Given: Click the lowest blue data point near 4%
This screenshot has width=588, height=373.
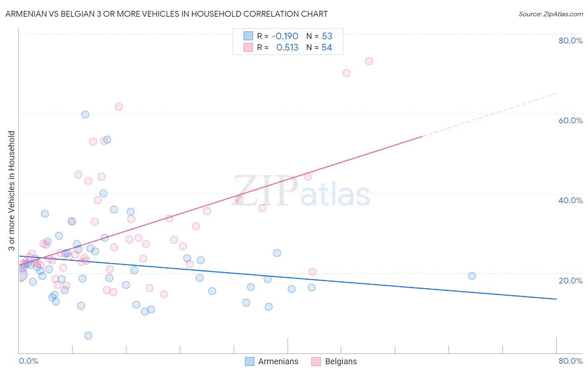Looking at the screenshot, I should (88, 335).
